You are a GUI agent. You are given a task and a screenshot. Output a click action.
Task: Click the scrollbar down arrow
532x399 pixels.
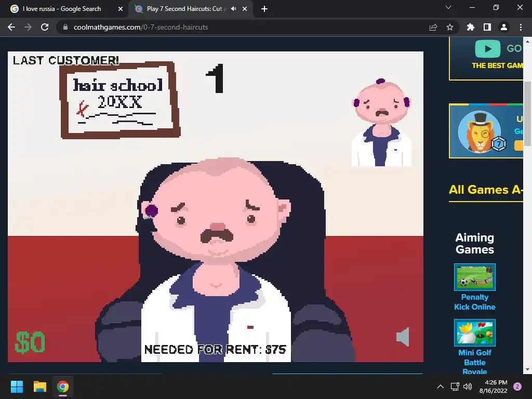pyautogui.click(x=527, y=369)
